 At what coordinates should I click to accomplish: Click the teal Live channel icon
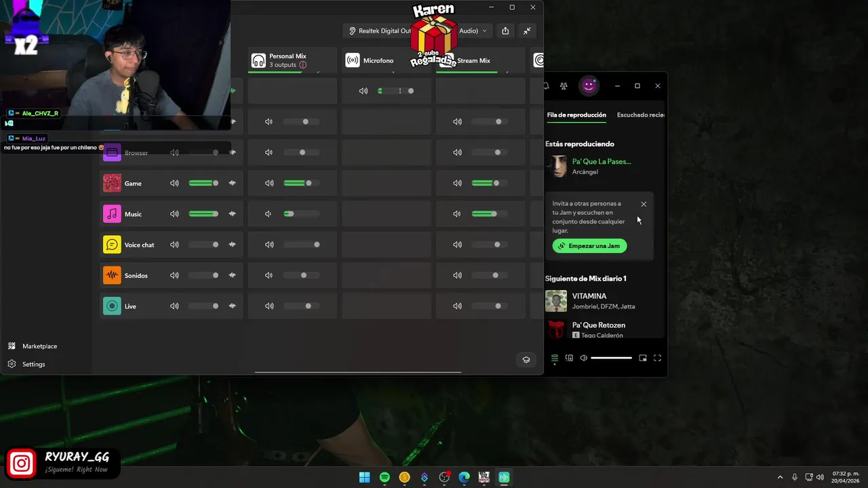(x=112, y=306)
